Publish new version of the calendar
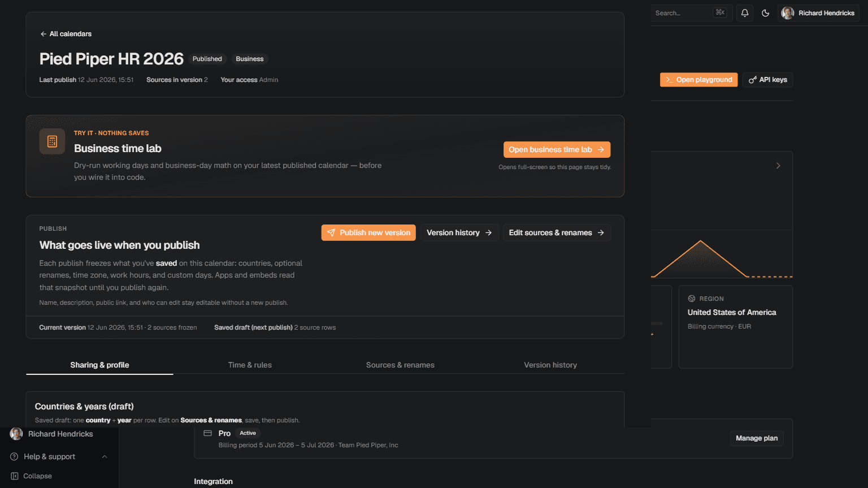Image resolution: width=868 pixels, height=488 pixels. [x=368, y=232]
